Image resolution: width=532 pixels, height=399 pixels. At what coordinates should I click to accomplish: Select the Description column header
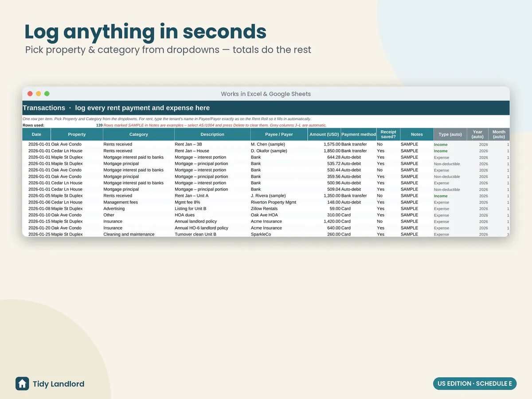(212, 134)
